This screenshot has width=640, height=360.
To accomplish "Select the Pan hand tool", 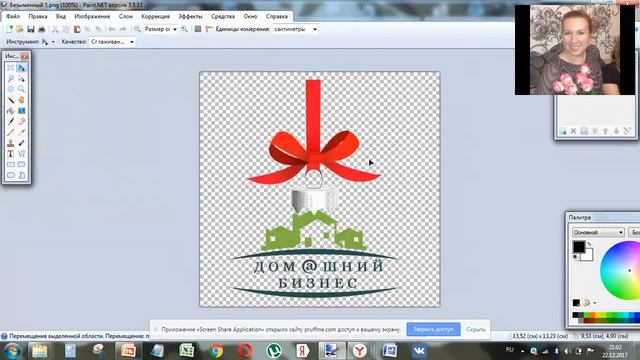I will tap(21, 100).
